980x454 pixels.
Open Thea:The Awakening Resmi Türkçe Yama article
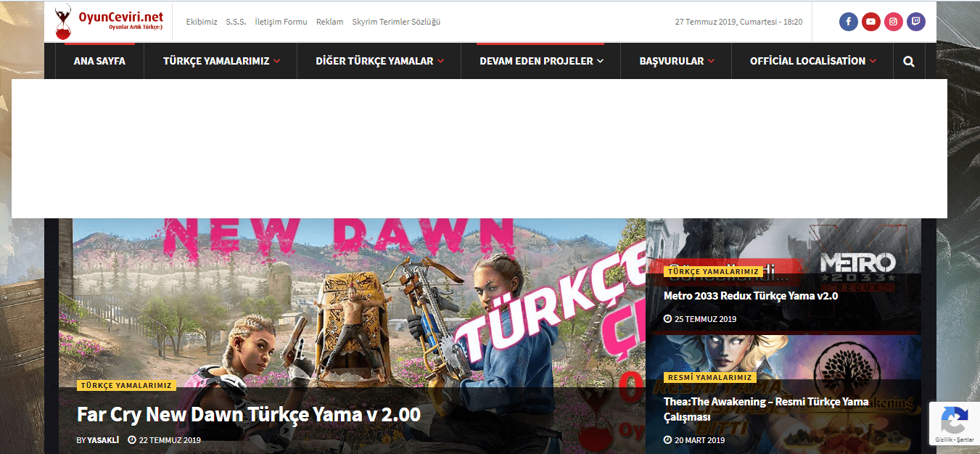[766, 409]
